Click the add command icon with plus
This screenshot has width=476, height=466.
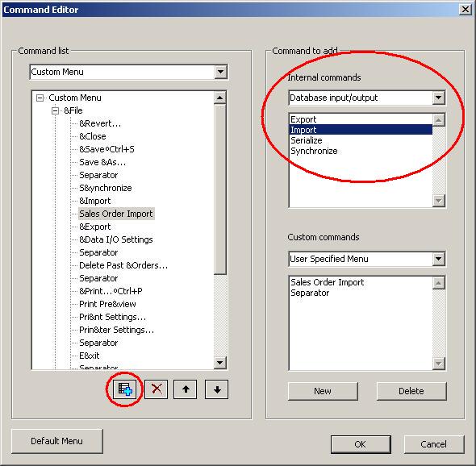point(125,389)
